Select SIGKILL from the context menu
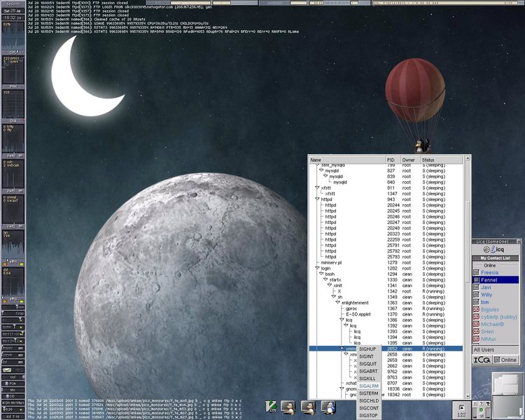This screenshot has height=420, width=525. (367, 379)
